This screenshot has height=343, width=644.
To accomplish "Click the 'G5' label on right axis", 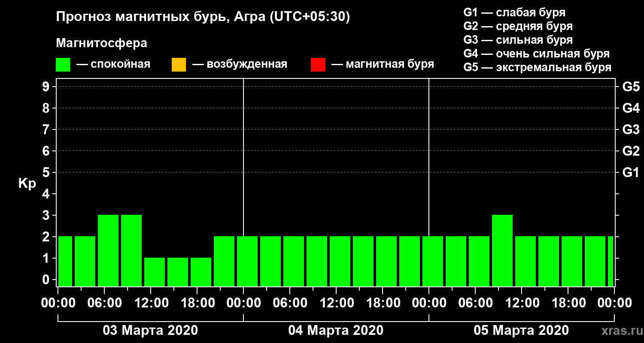I will (x=631, y=87).
